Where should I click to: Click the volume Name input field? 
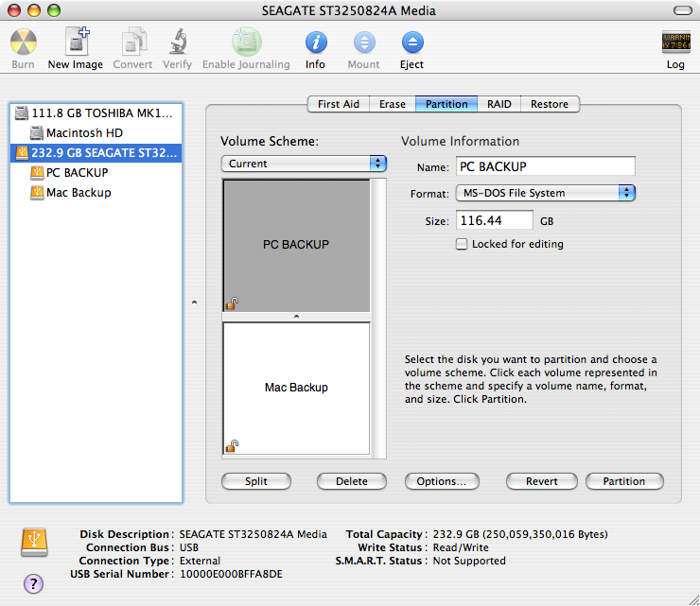tap(546, 166)
